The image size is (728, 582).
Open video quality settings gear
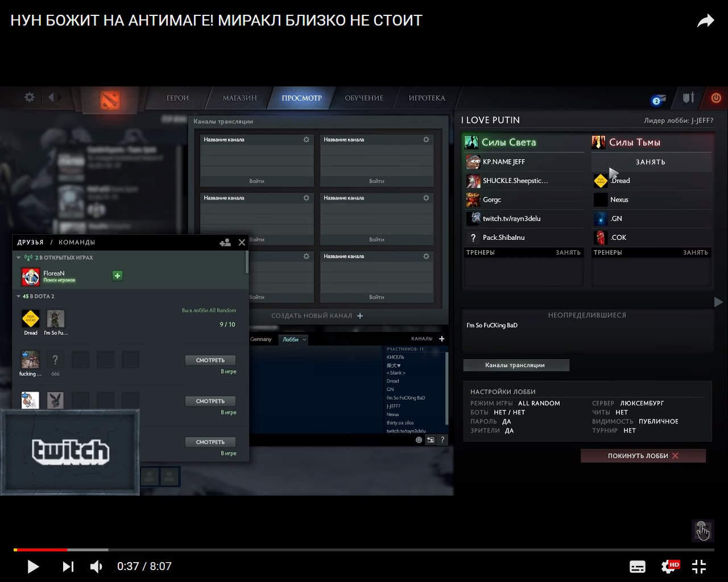[669, 566]
